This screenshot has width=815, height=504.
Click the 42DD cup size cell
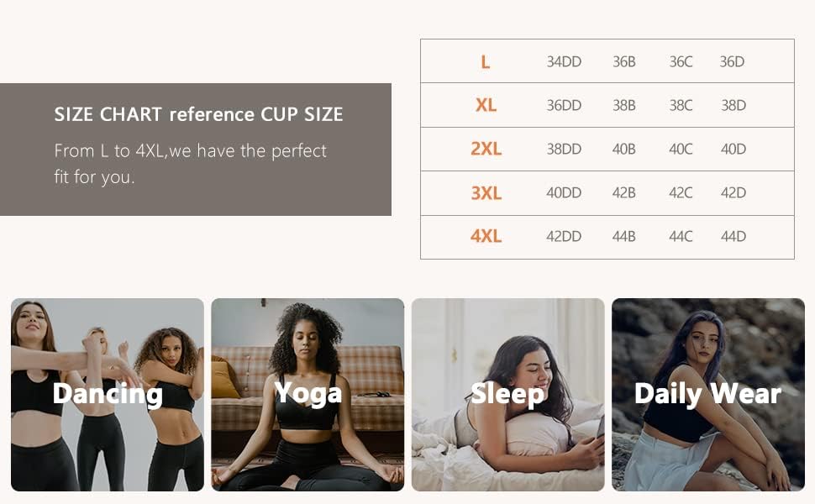(564, 236)
